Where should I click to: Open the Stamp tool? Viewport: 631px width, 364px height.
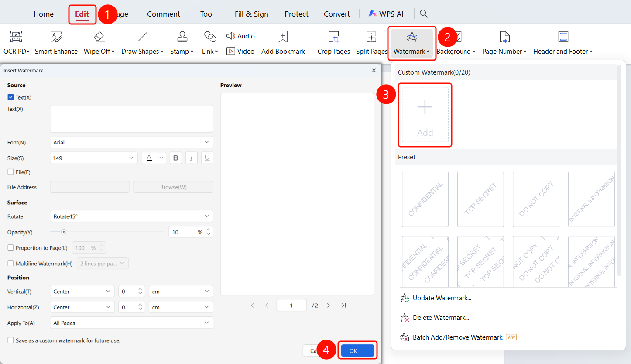[x=182, y=43]
